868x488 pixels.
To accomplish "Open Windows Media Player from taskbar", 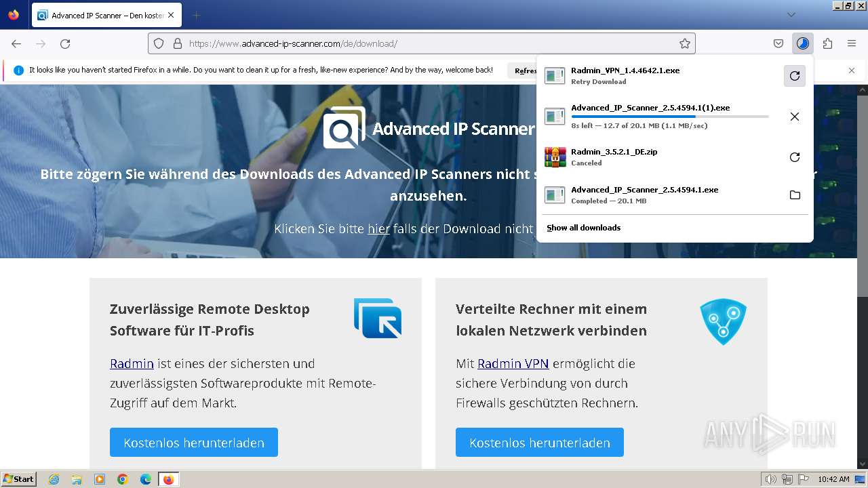I will [x=100, y=479].
